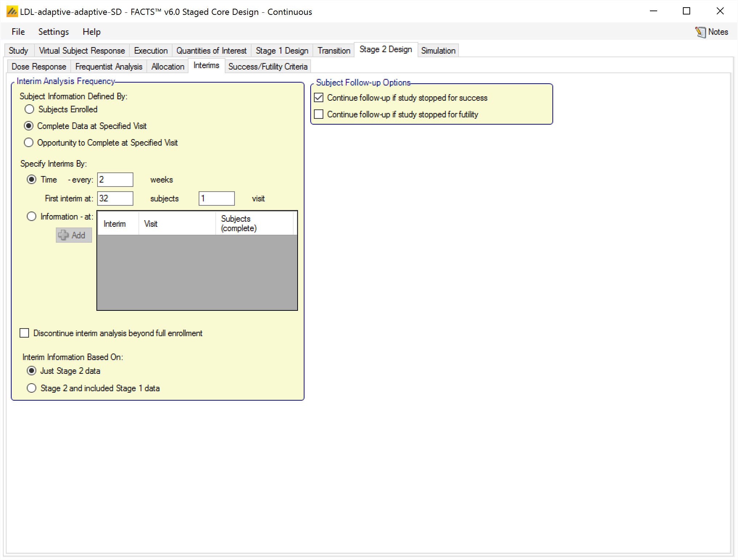Open the Notes icon
The image size is (738, 560).
coord(700,32)
